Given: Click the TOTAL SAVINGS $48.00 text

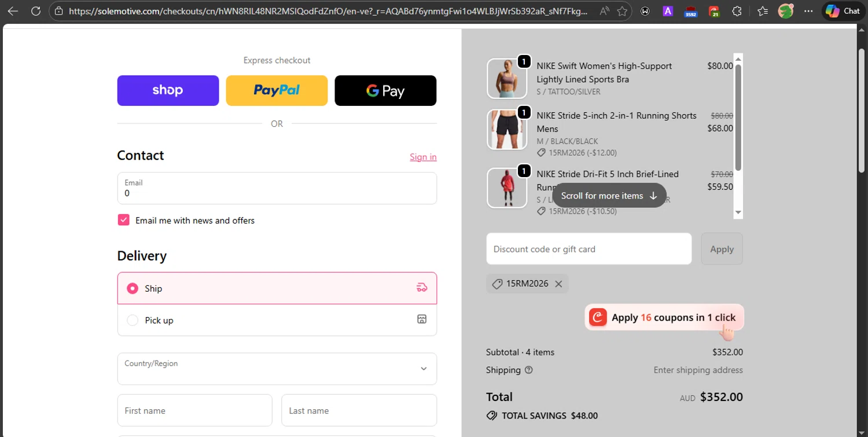Looking at the screenshot, I should pyautogui.click(x=550, y=416).
